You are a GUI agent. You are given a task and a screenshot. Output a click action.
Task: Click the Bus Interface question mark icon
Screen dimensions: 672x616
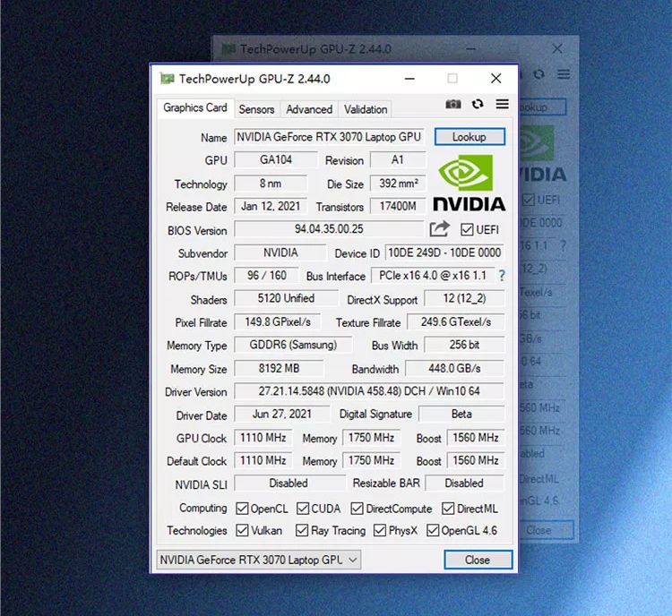[502, 276]
